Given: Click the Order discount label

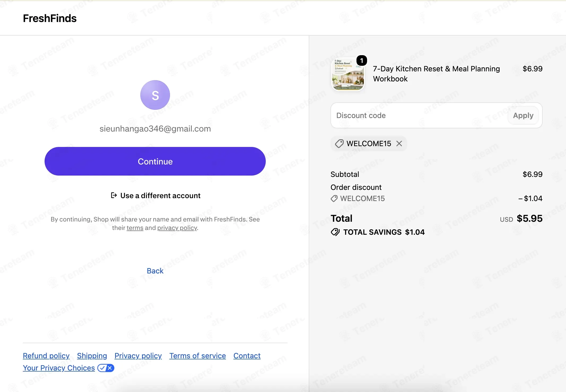Looking at the screenshot, I should 356,187.
